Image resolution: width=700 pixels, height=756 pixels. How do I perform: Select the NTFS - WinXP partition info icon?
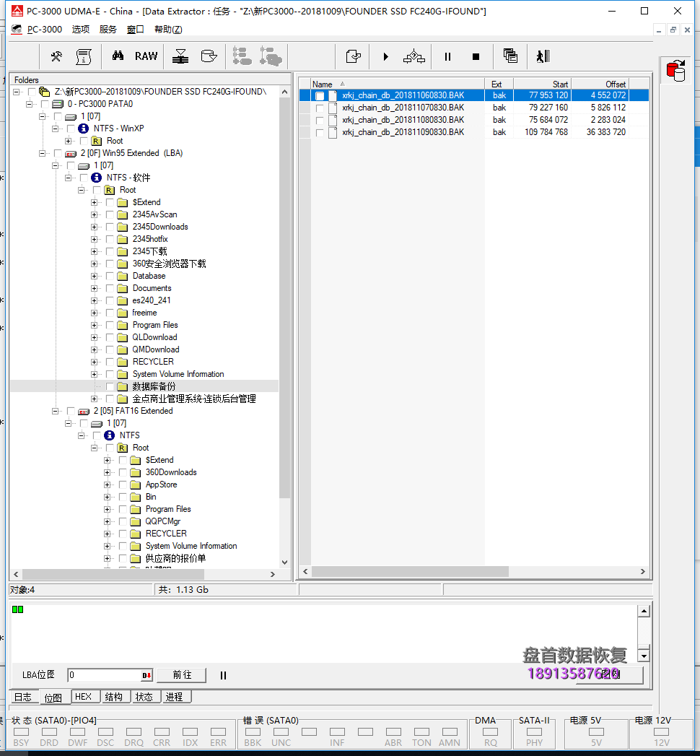[83, 129]
